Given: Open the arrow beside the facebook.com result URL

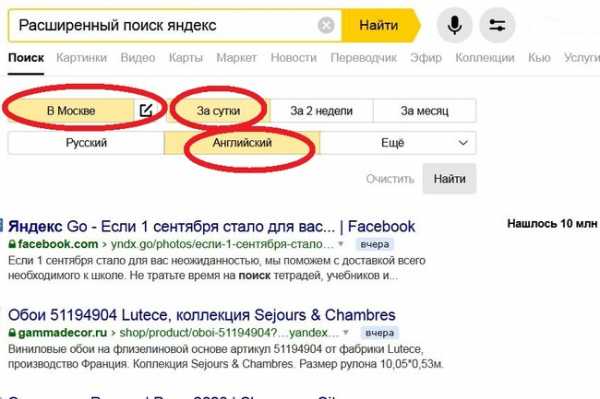Looking at the screenshot, I should [x=341, y=244].
